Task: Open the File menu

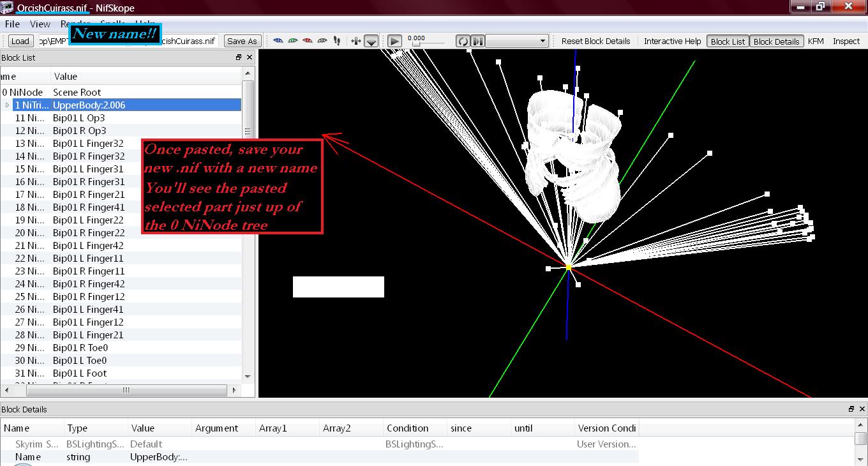Action: click(x=12, y=24)
